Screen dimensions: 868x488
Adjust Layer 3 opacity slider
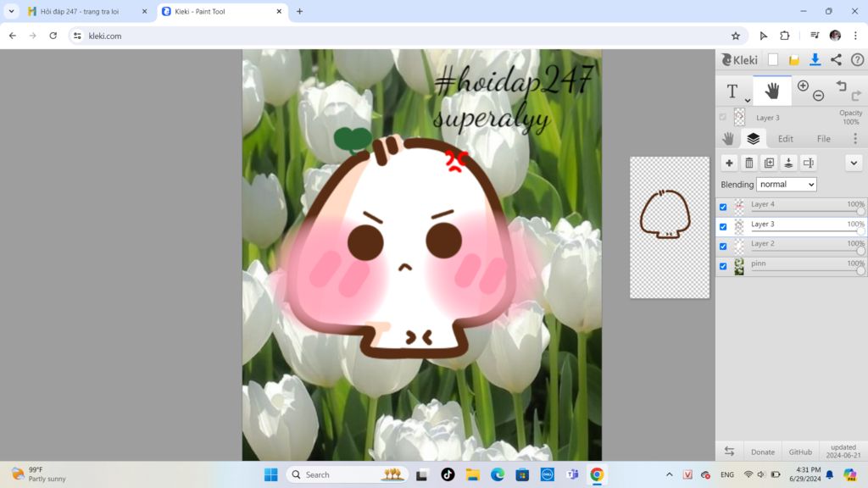click(x=861, y=231)
